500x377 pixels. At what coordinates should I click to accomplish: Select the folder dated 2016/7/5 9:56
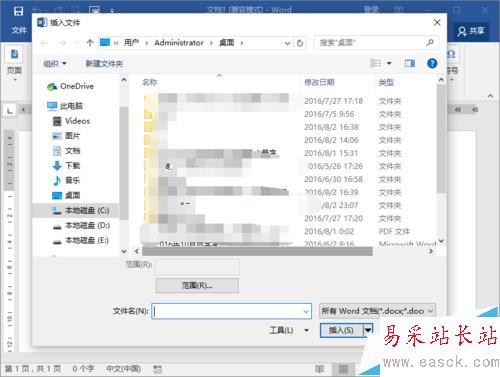[273, 114]
